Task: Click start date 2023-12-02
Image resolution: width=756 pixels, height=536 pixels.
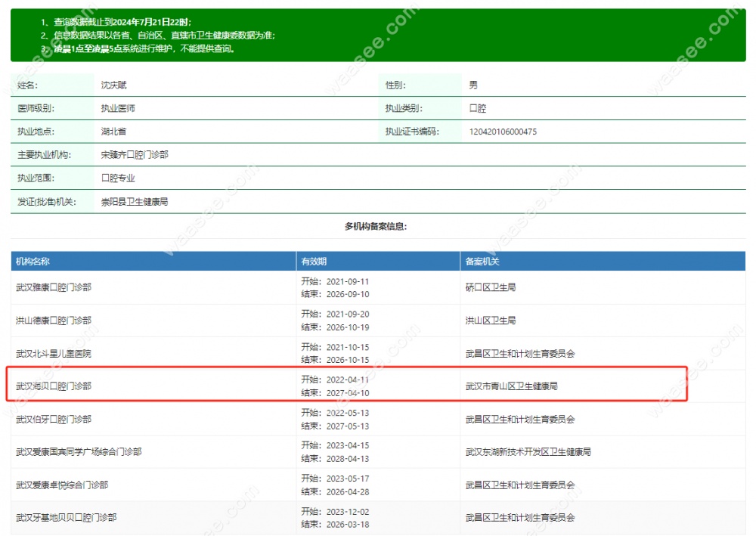Action: coord(348,511)
